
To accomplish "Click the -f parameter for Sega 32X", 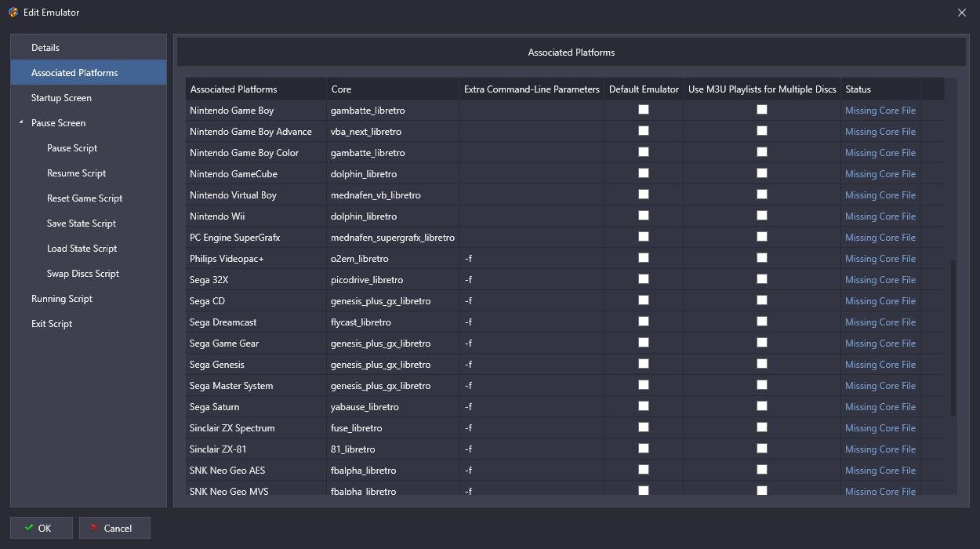I will (x=532, y=280).
